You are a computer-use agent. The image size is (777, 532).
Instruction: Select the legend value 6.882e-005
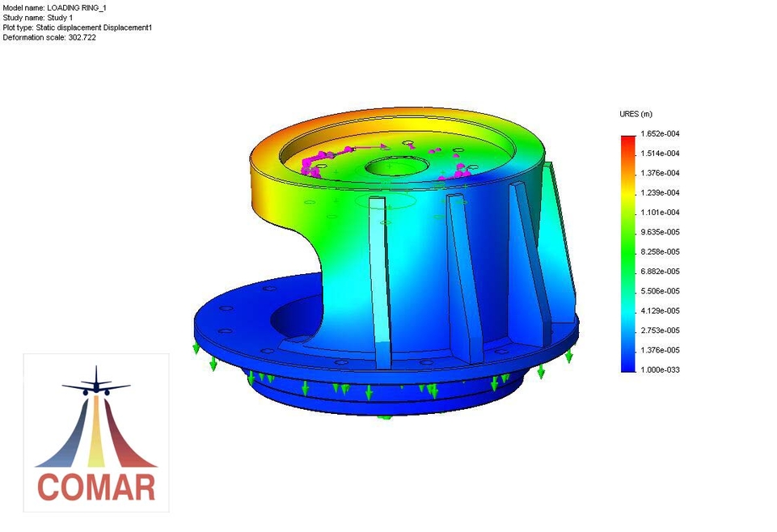point(660,272)
